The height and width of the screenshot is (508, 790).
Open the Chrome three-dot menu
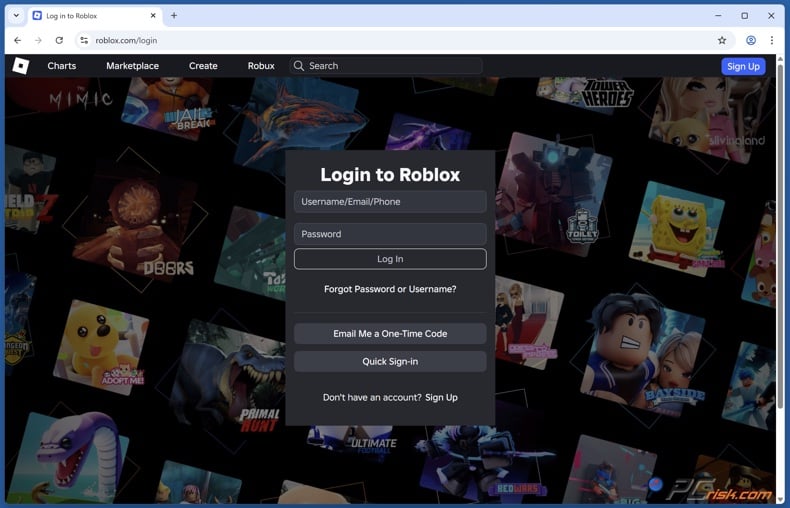point(772,40)
